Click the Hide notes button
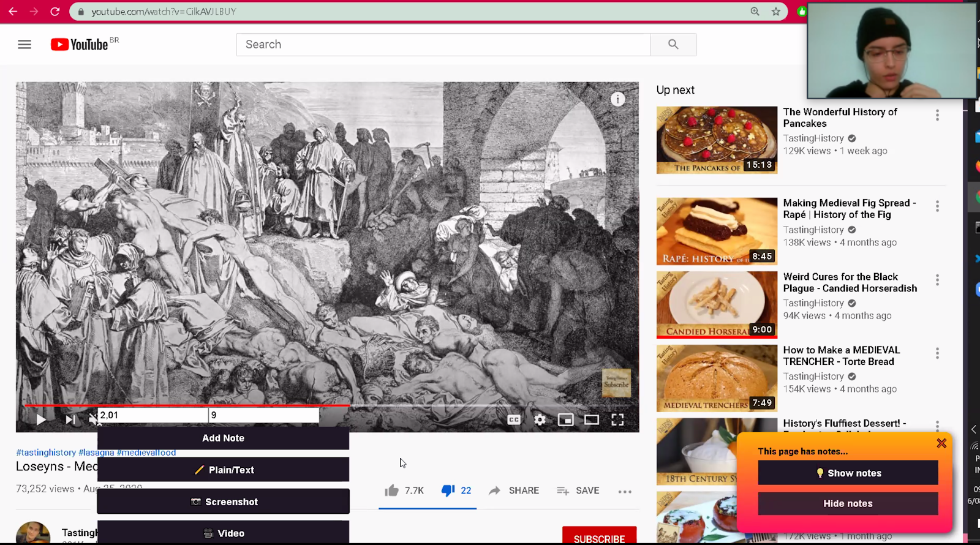980x545 pixels. point(848,503)
